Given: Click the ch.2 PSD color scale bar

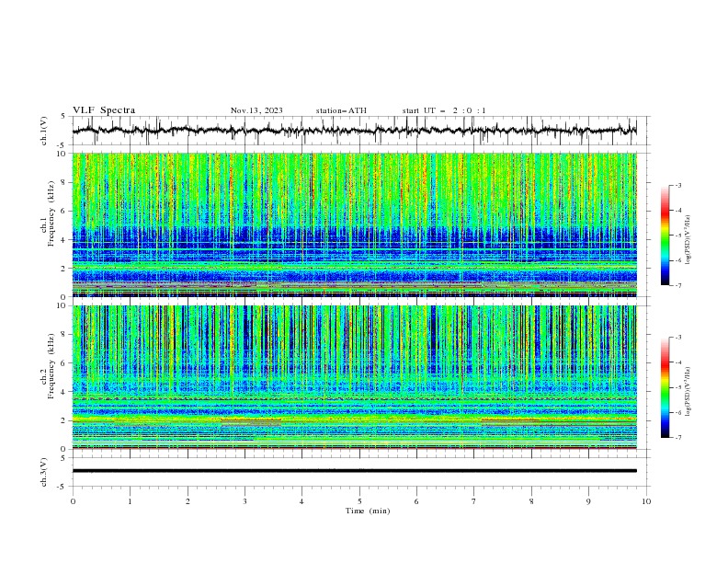Looking at the screenshot, I should coord(665,387).
